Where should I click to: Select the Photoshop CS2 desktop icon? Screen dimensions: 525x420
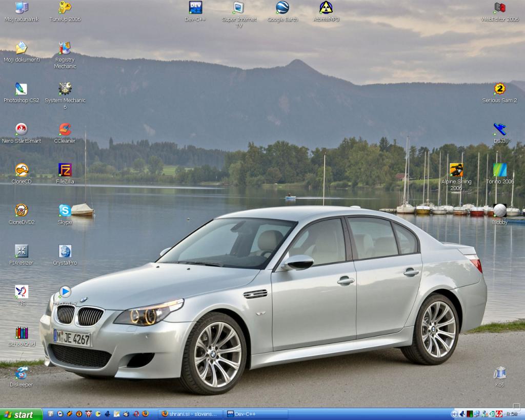tap(22, 93)
